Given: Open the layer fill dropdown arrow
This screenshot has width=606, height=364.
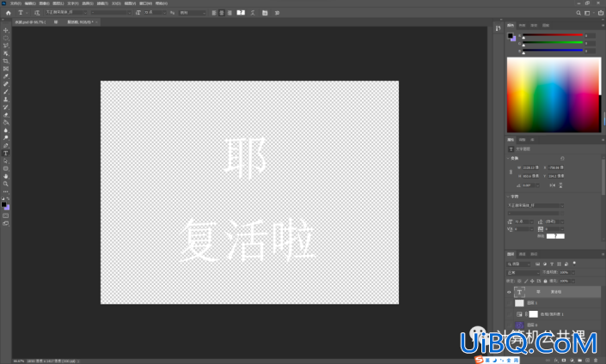Looking at the screenshot, I should coord(572,281).
